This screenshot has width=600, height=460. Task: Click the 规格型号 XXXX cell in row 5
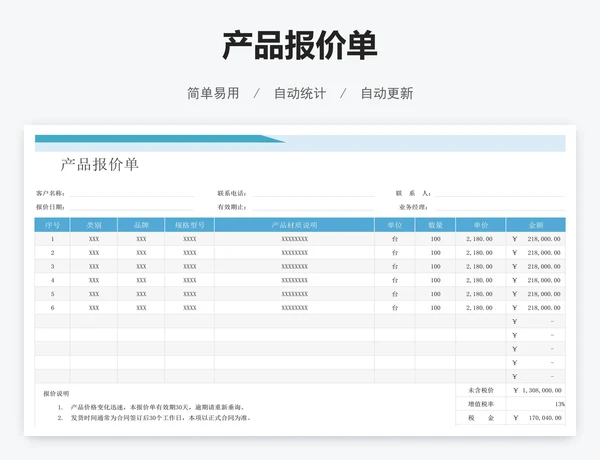coord(190,294)
